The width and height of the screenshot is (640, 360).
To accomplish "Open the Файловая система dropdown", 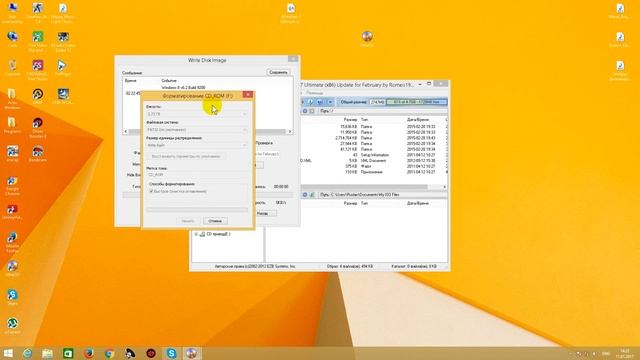I will (x=197, y=130).
